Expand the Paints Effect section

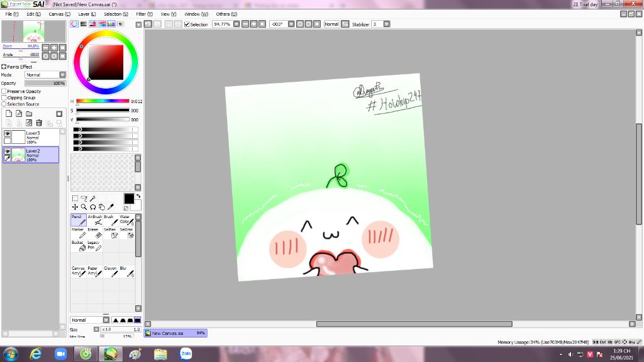click(4, 67)
